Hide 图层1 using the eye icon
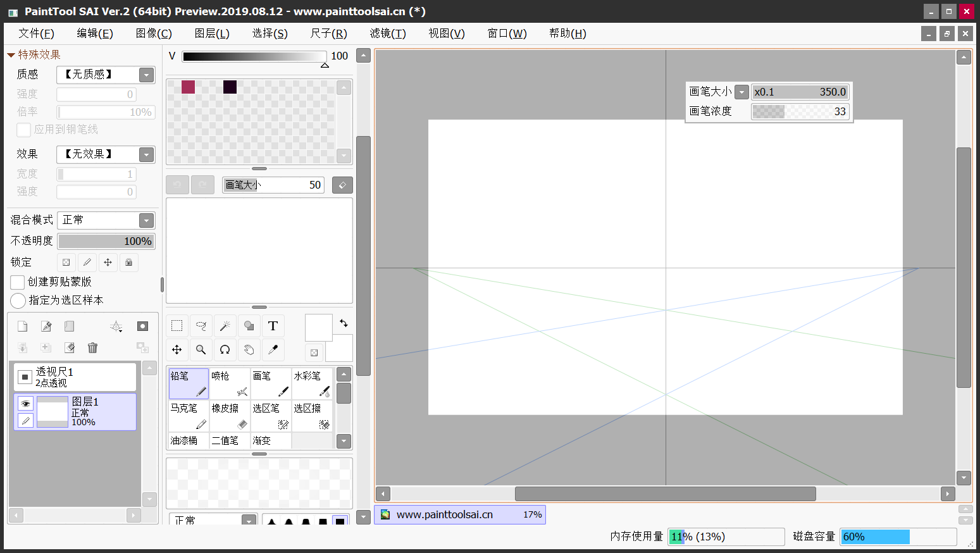980x553 pixels. 25,403
